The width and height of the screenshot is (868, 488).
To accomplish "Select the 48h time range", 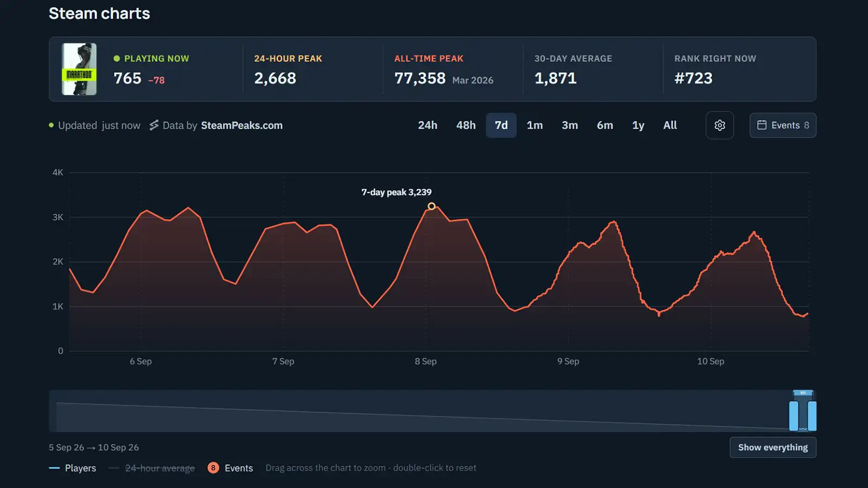I will click(x=466, y=125).
